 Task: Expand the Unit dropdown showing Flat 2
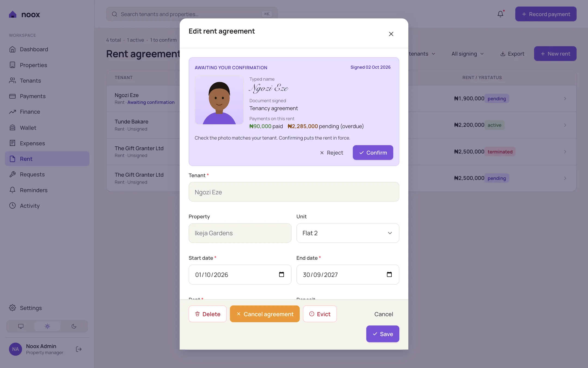point(348,233)
